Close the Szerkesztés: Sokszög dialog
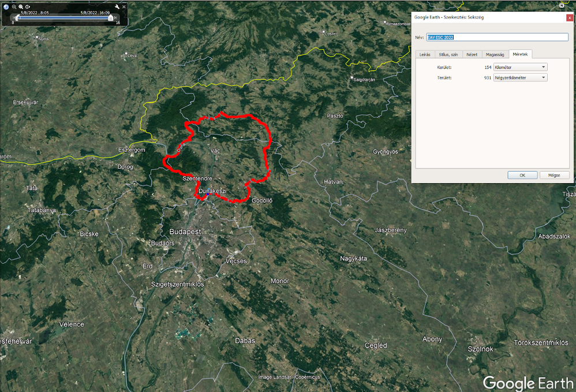 (x=570, y=17)
